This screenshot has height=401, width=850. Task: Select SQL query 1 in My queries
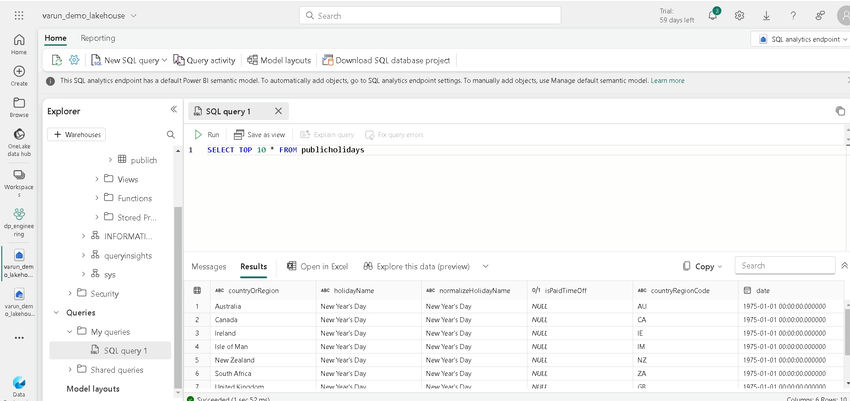pos(110,351)
